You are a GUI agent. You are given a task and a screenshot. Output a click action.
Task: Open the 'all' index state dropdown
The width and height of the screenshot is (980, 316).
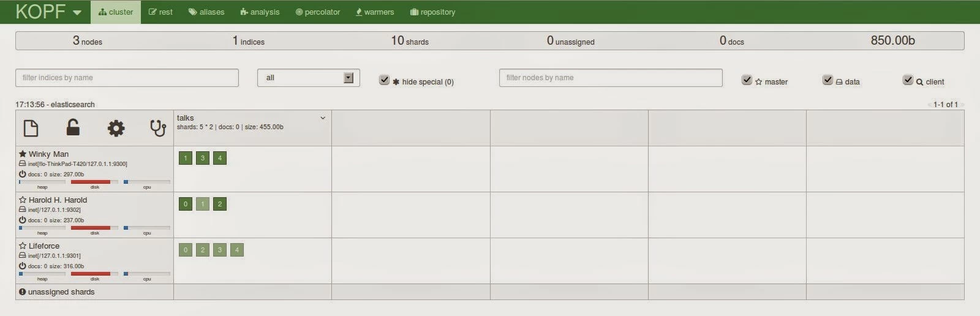(x=308, y=78)
